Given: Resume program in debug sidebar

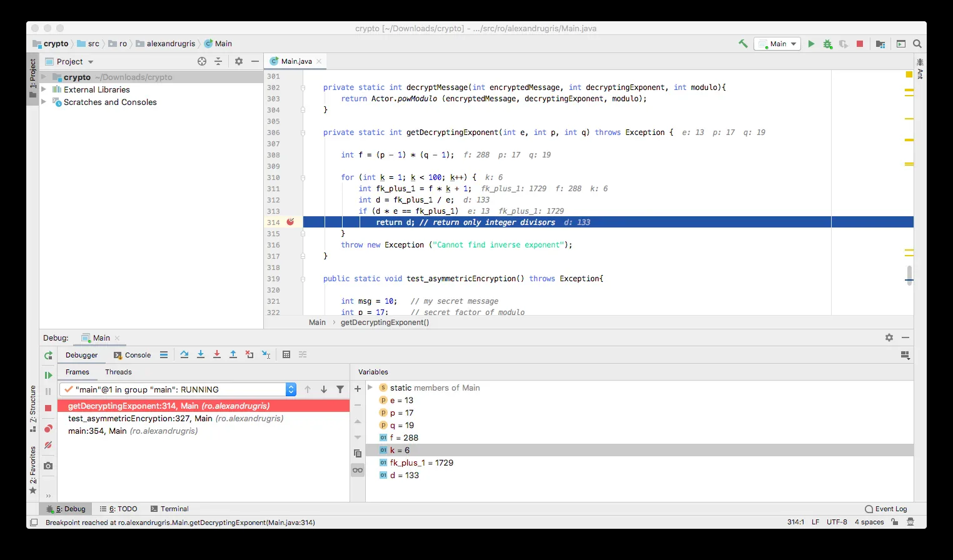Looking at the screenshot, I should coord(48,375).
